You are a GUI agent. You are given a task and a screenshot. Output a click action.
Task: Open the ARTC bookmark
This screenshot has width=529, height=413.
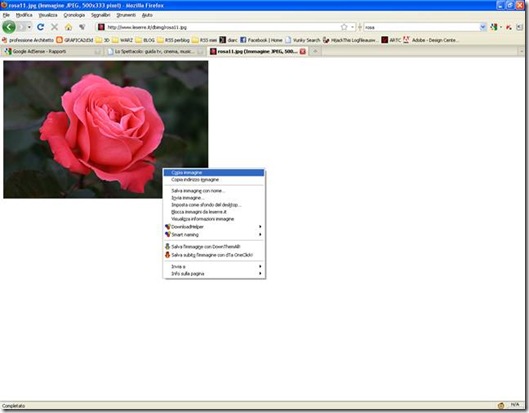(391, 40)
